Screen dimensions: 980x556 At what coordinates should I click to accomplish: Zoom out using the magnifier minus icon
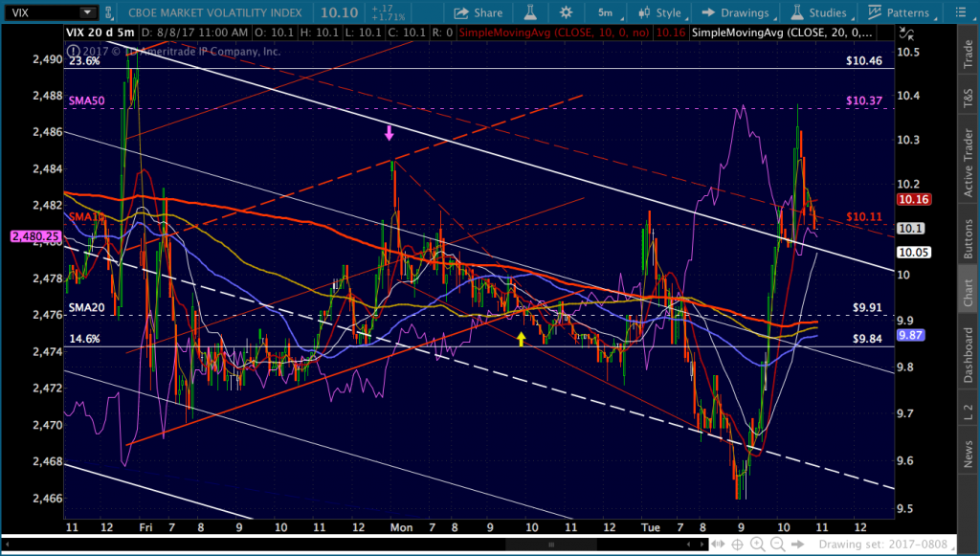(x=777, y=545)
